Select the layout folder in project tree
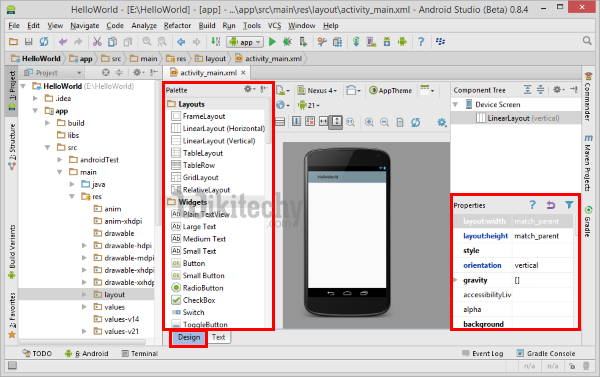 [x=109, y=295]
